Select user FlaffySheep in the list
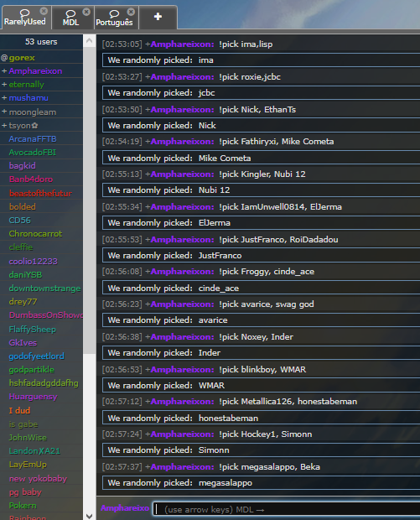420x520 pixels. (32, 330)
